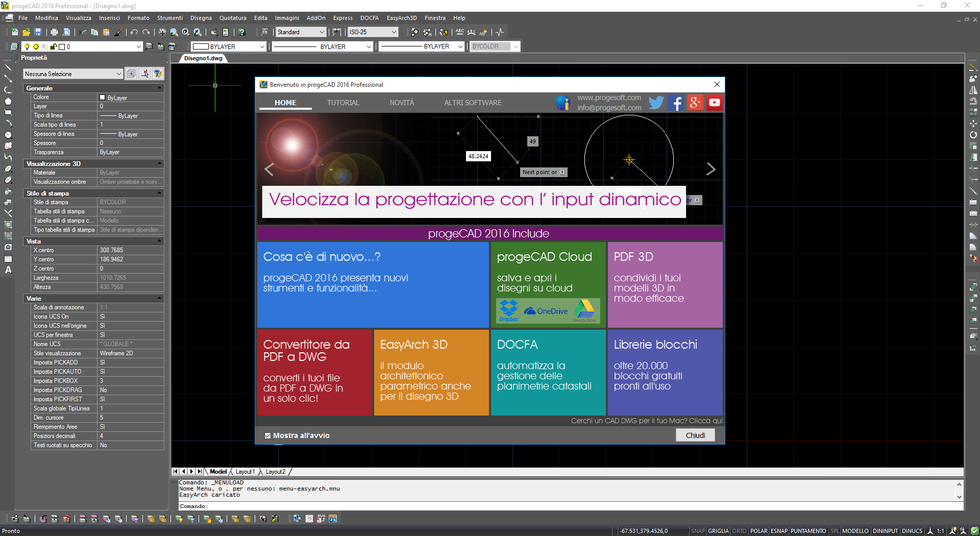
Task: Click the Match Properties brush icon
Action: [x=118, y=32]
